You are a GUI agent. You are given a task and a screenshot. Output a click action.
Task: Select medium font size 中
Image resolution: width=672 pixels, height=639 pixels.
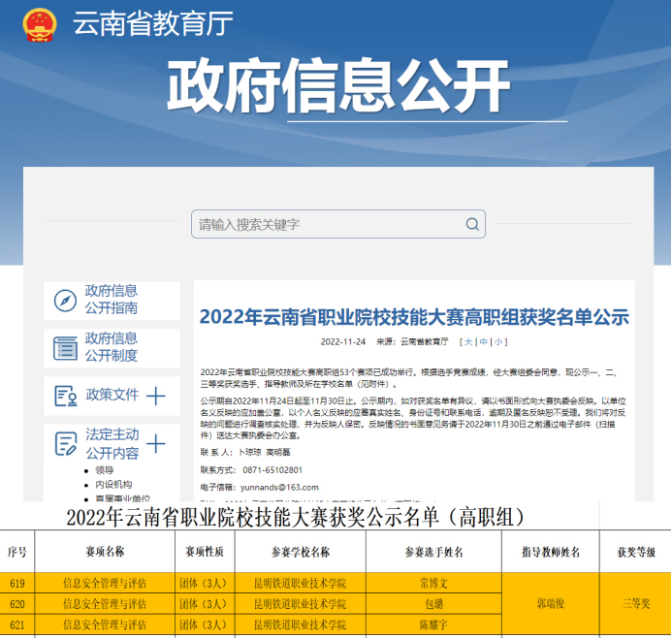pos(484,341)
